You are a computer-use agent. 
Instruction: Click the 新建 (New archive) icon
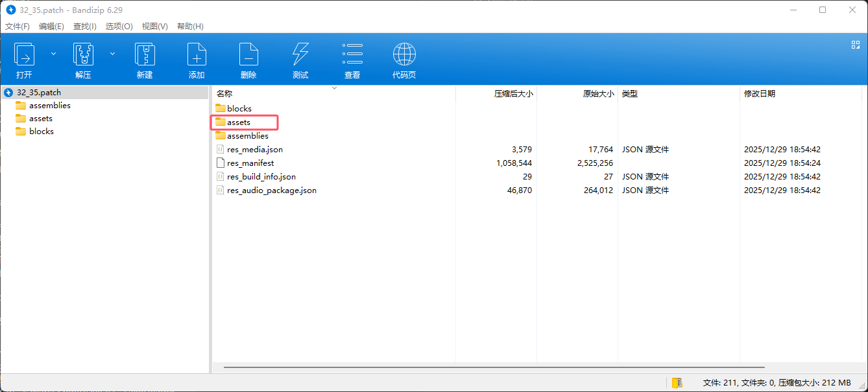tap(145, 54)
